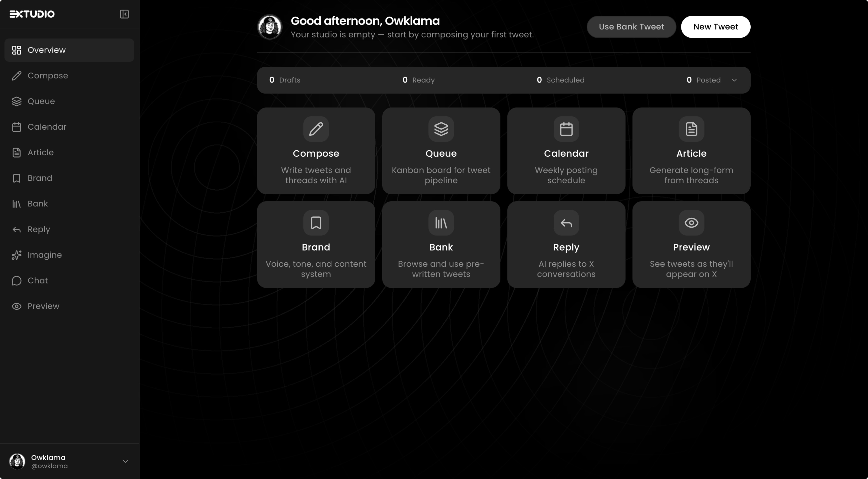Open Queue via its stacked-layers sidebar icon
Image resolution: width=868 pixels, height=479 pixels.
[17, 101]
